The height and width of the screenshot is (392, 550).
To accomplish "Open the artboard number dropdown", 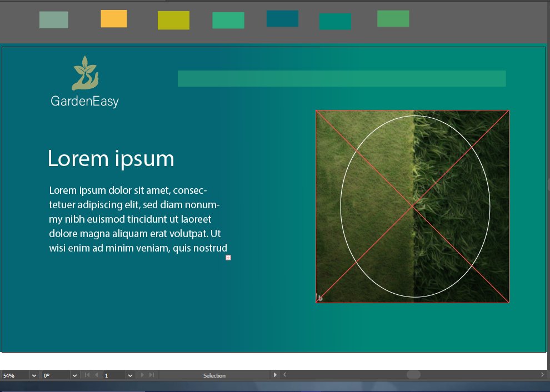I will click(x=130, y=375).
